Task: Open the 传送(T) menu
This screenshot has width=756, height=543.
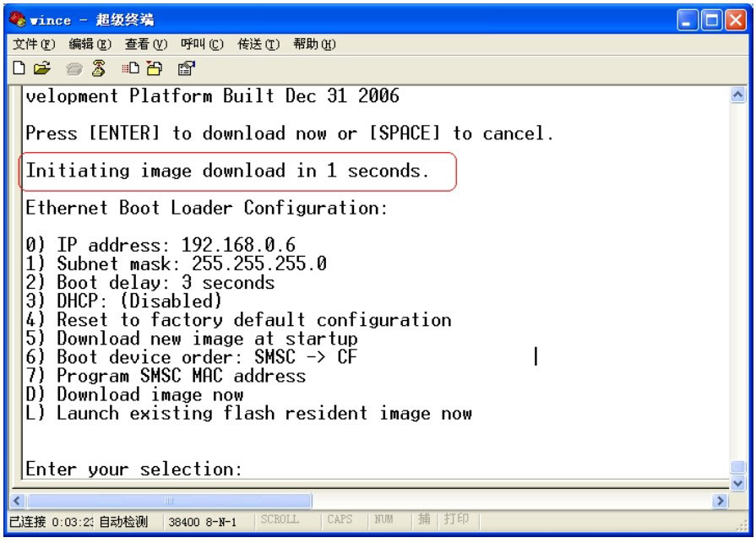Action: click(258, 44)
